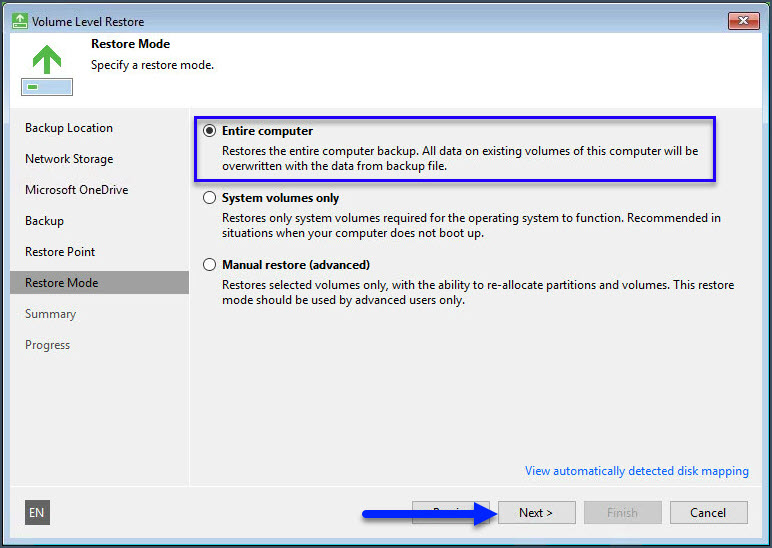Close the Volume Level Restore window
Screen dimensions: 772x548
(743, 21)
